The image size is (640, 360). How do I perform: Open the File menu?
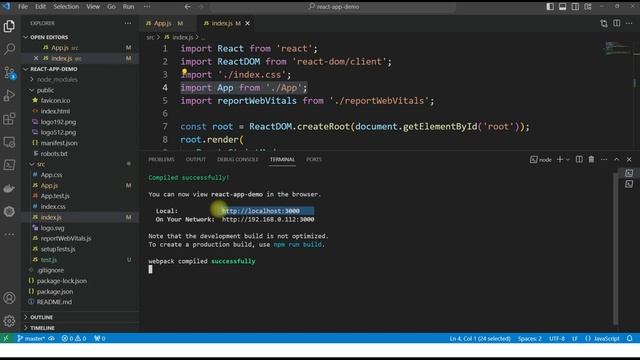click(x=23, y=7)
